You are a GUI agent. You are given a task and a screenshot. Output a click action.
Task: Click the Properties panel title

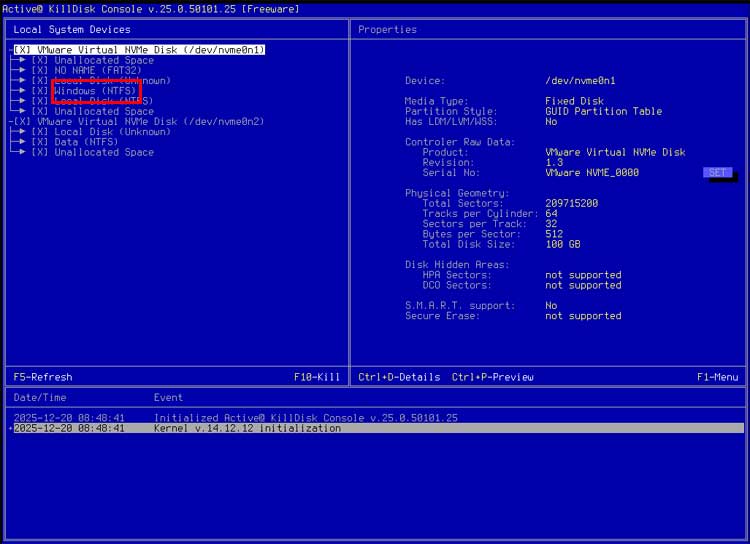(x=387, y=30)
